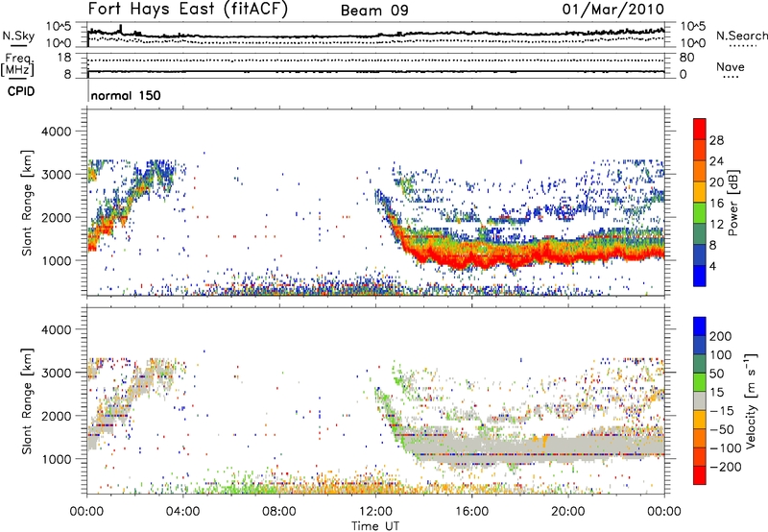Click the '-15' Velocity scale value

pos(721,410)
